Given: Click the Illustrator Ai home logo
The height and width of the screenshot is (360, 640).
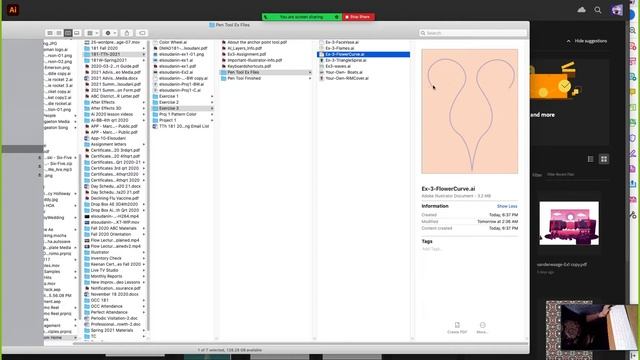Looking at the screenshot, I should (13, 10).
